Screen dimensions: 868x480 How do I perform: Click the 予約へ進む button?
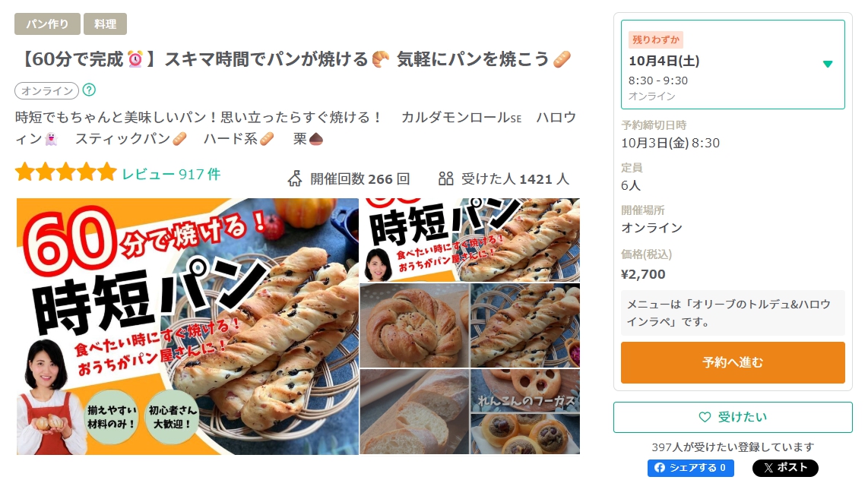click(x=733, y=362)
